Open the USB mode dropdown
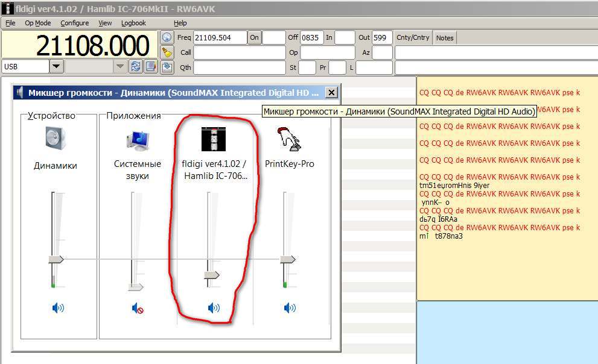Screen dimensions: 598x364 coord(56,66)
